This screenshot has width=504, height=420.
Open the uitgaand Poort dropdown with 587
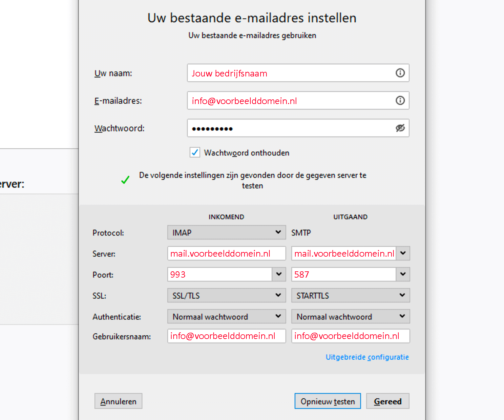click(x=403, y=274)
